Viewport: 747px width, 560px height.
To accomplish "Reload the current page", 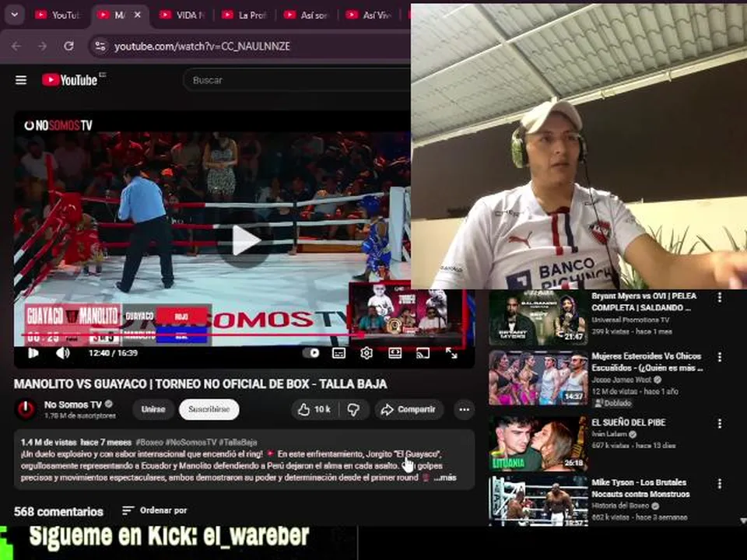I will point(69,46).
